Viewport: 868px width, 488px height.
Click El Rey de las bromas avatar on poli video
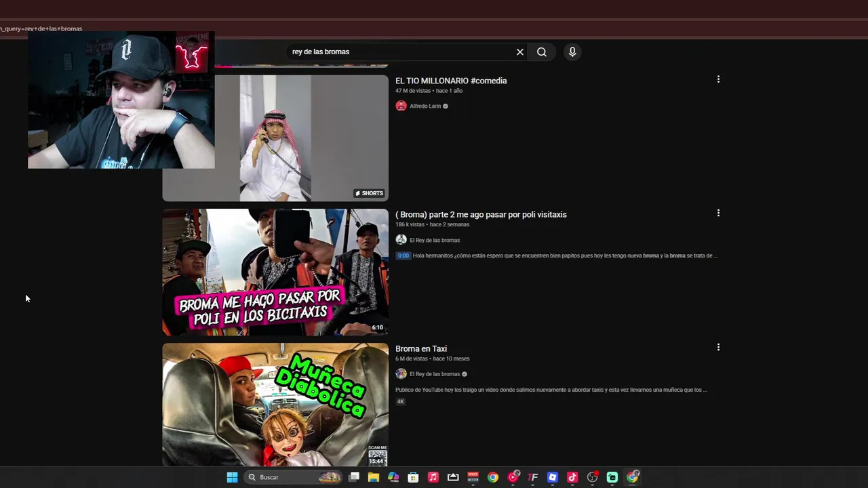pyautogui.click(x=401, y=240)
